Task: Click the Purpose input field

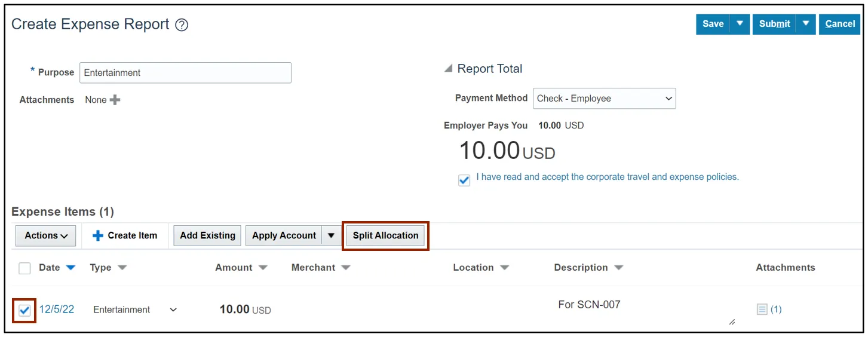Action: point(185,73)
